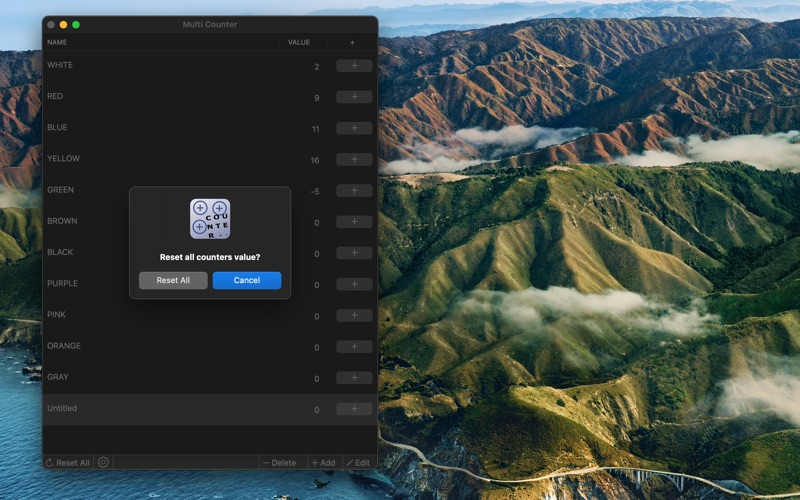
Task: Increment the WHITE counter with its plus button
Action: [x=353, y=66]
